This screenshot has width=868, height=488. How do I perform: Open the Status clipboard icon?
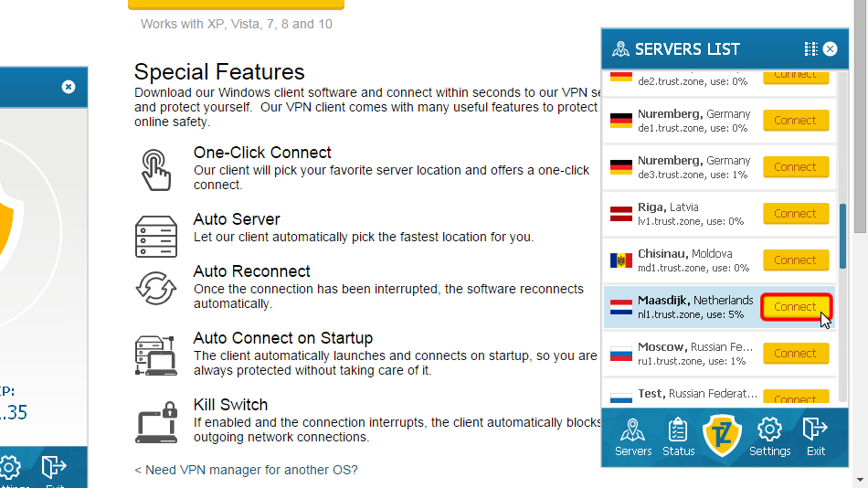pyautogui.click(x=678, y=437)
